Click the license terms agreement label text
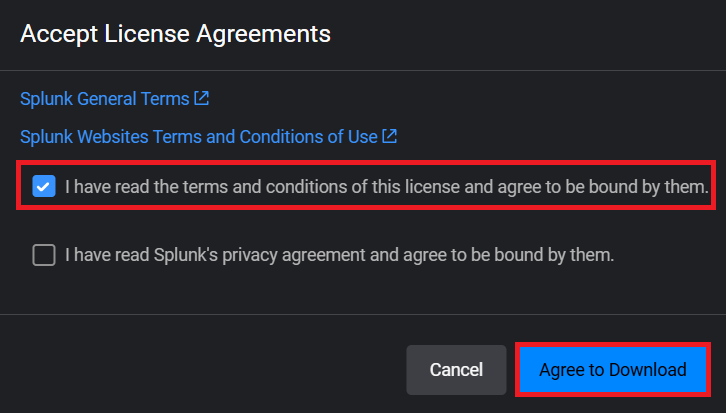This screenshot has height=413, width=726. 386,187
